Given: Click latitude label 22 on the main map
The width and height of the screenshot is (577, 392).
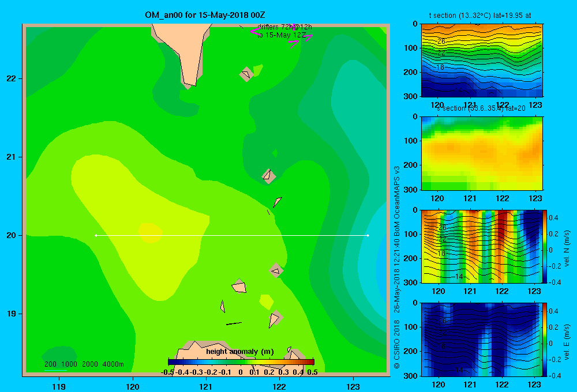Looking at the screenshot, I should coord(12,78).
